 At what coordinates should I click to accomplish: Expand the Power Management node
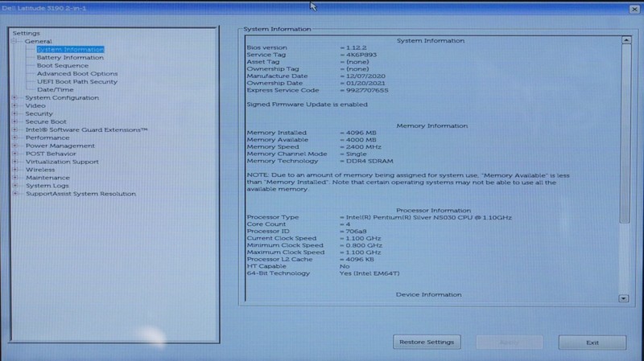tap(14, 146)
